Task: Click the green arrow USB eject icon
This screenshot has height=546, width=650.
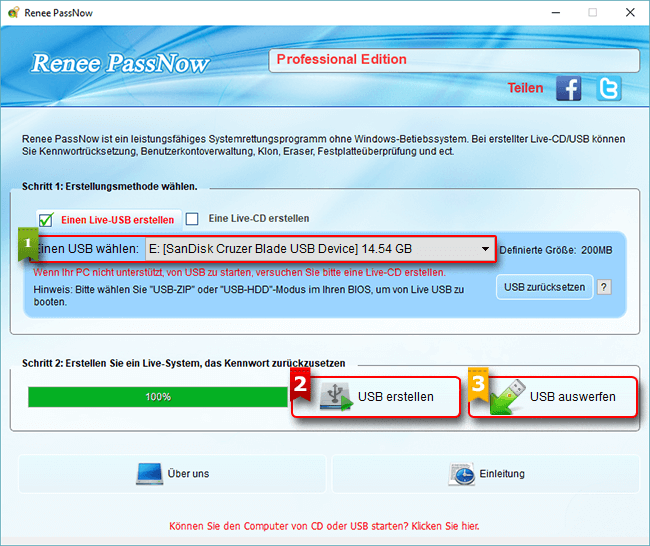Action: pos(507,397)
